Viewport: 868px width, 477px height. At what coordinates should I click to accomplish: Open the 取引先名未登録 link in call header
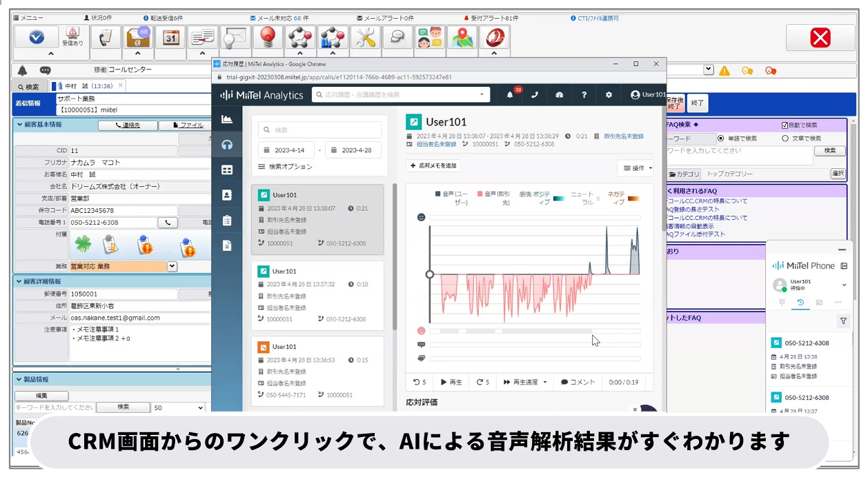coord(623,136)
